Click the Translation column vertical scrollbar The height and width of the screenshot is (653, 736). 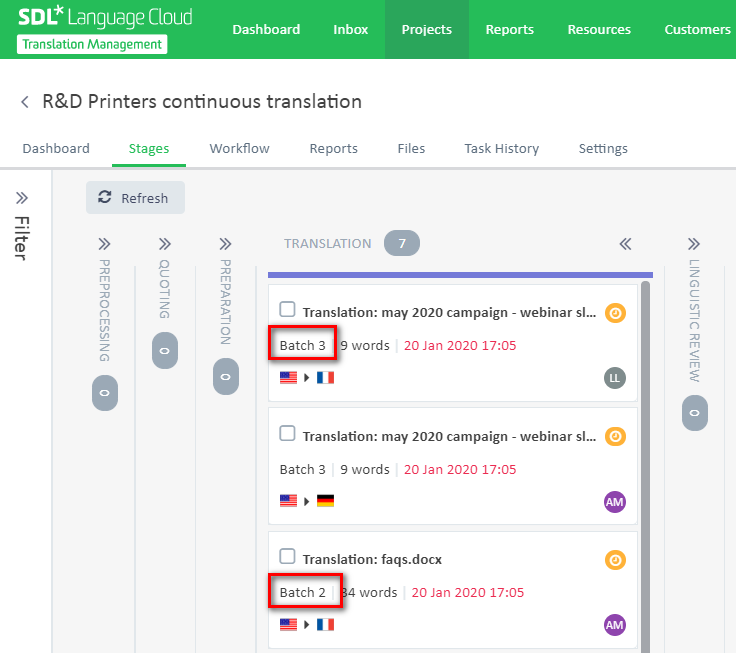pyautogui.click(x=645, y=467)
